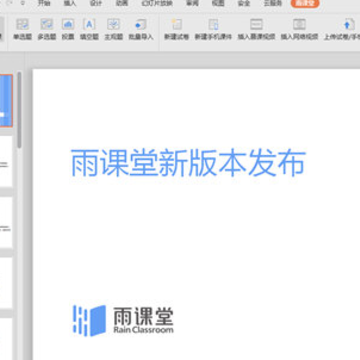This screenshot has height=360, width=360.
Task: Insert a MOOC video (插入慕课视频)
Action: [256, 29]
